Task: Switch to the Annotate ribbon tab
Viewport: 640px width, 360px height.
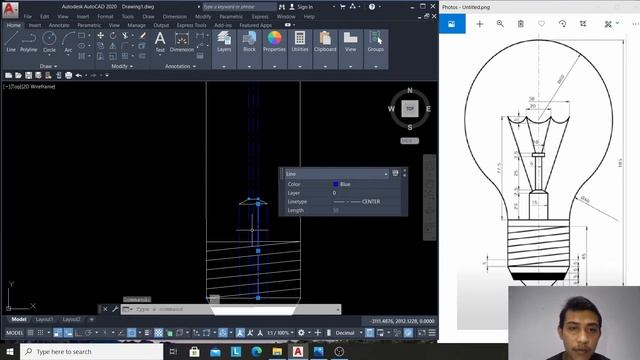Action: point(59,25)
